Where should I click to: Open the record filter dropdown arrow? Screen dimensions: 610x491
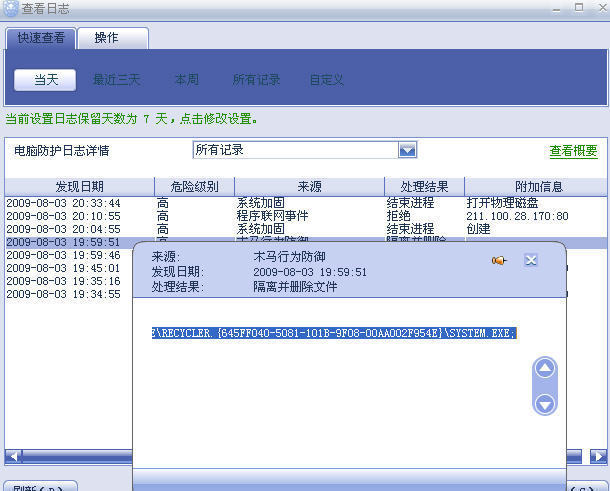pos(407,150)
